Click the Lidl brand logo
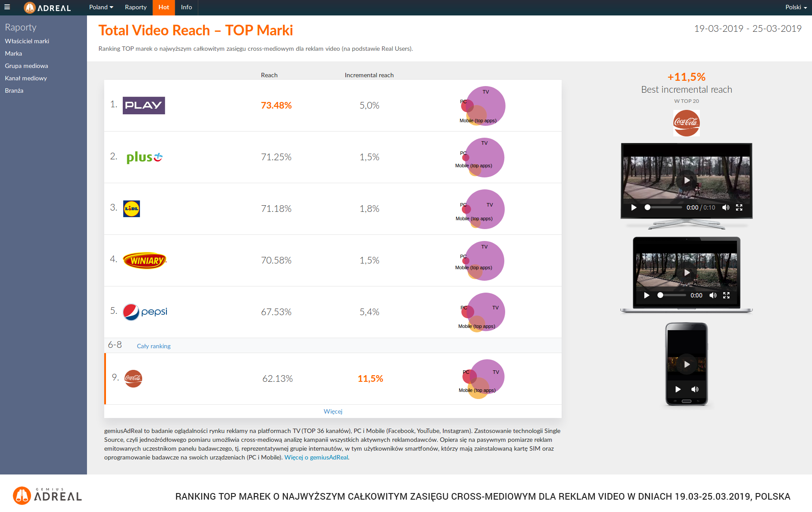This screenshot has width=812, height=512. [132, 209]
